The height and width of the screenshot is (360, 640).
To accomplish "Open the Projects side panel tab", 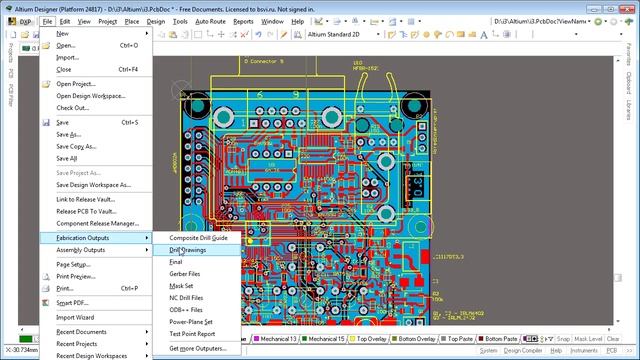I will 11,53.
